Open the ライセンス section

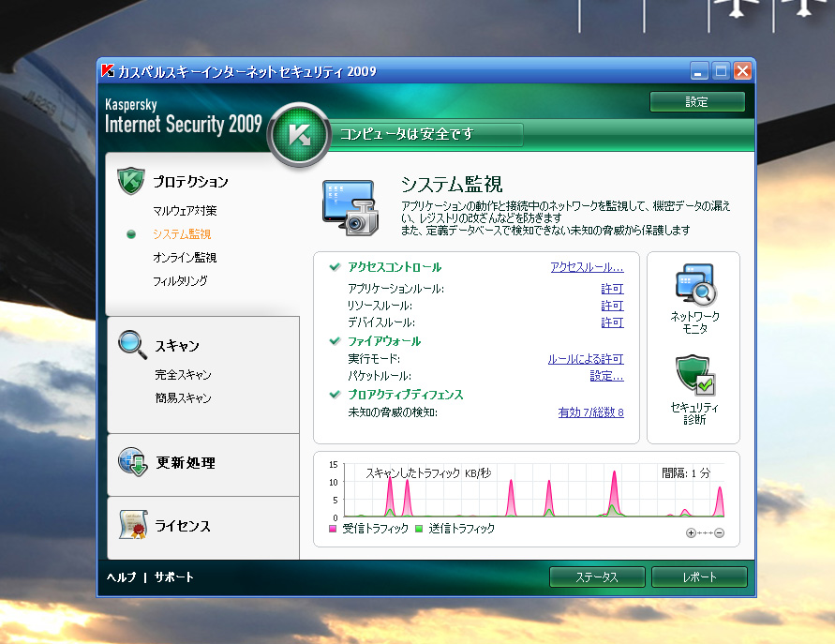[x=183, y=526]
